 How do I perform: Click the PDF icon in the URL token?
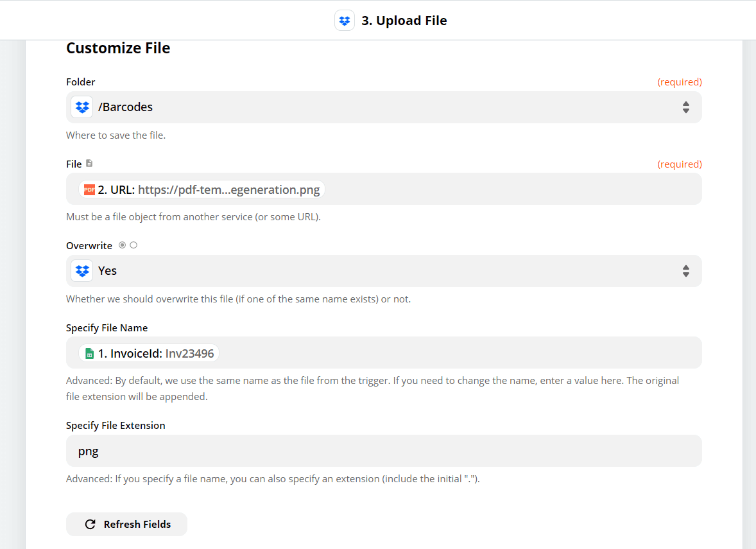(x=89, y=189)
